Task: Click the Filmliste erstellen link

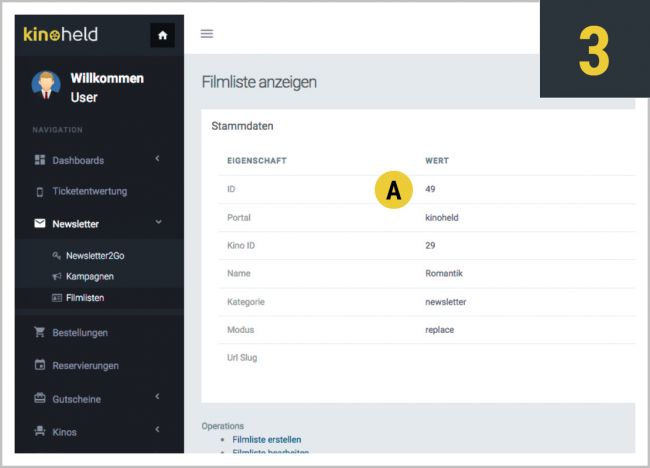Action: click(x=266, y=439)
